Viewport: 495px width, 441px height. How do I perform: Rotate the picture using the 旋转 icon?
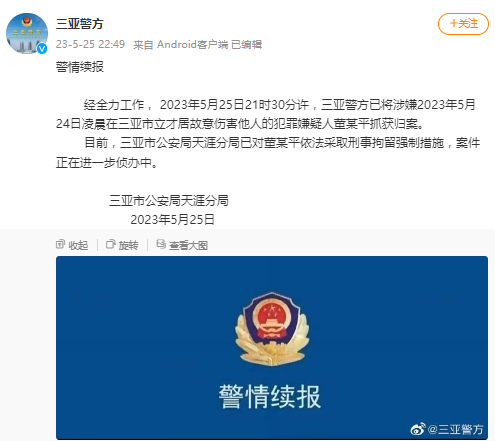111,245
